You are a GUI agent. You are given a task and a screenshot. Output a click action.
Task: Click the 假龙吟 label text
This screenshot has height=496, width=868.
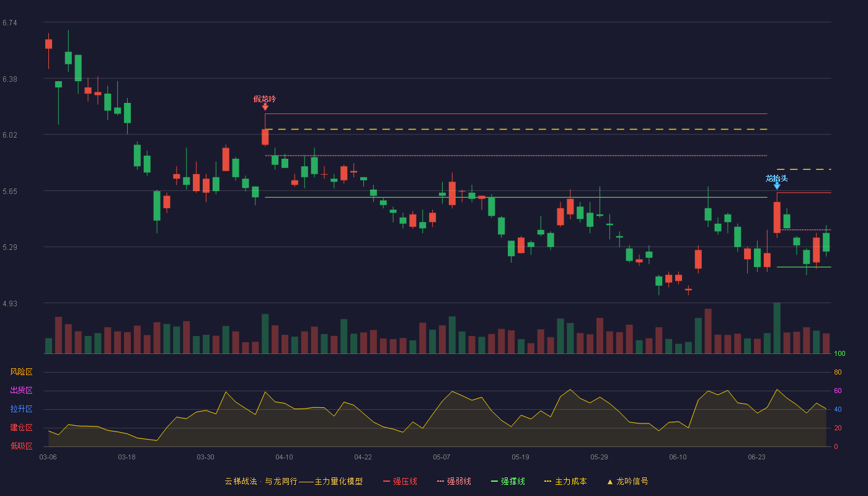[x=265, y=99]
